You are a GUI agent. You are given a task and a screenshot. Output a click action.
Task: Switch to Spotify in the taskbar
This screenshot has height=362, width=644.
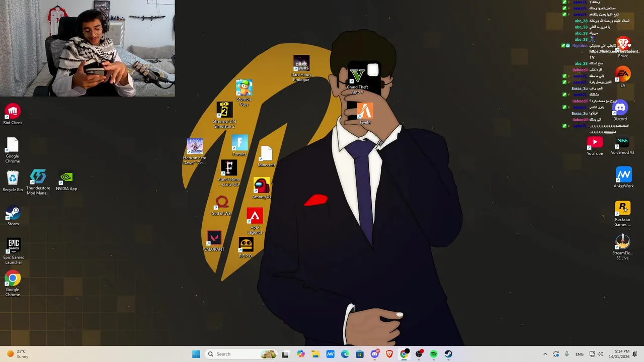[x=434, y=354]
